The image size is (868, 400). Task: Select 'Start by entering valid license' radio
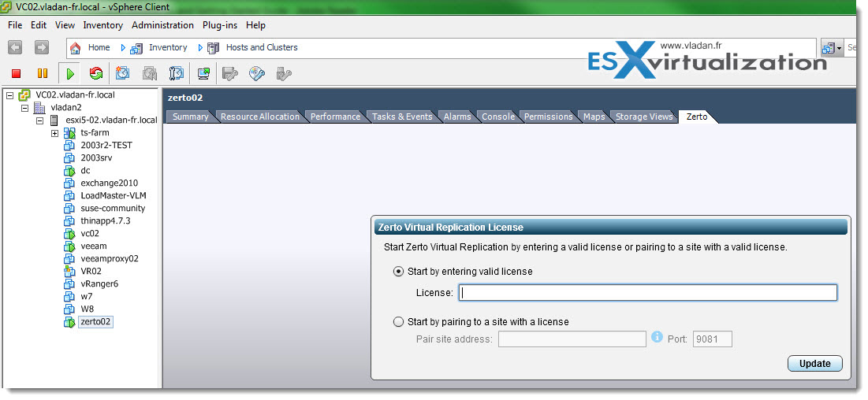398,272
